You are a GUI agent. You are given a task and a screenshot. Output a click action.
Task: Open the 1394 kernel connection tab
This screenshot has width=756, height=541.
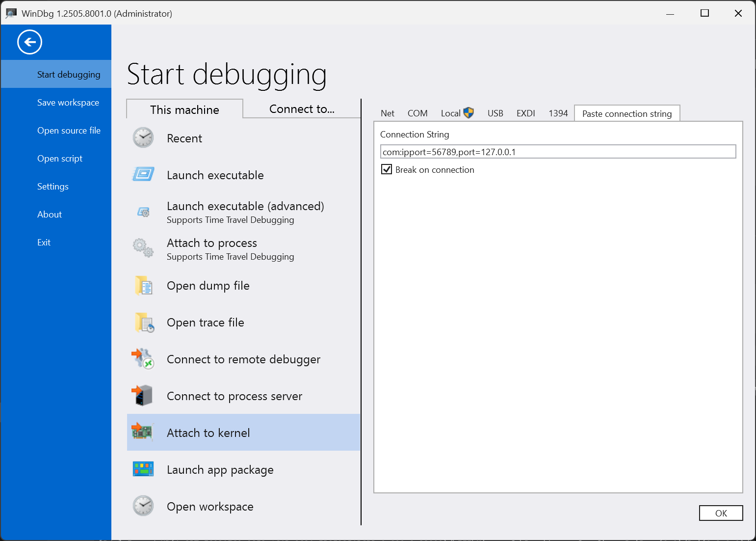(x=558, y=113)
